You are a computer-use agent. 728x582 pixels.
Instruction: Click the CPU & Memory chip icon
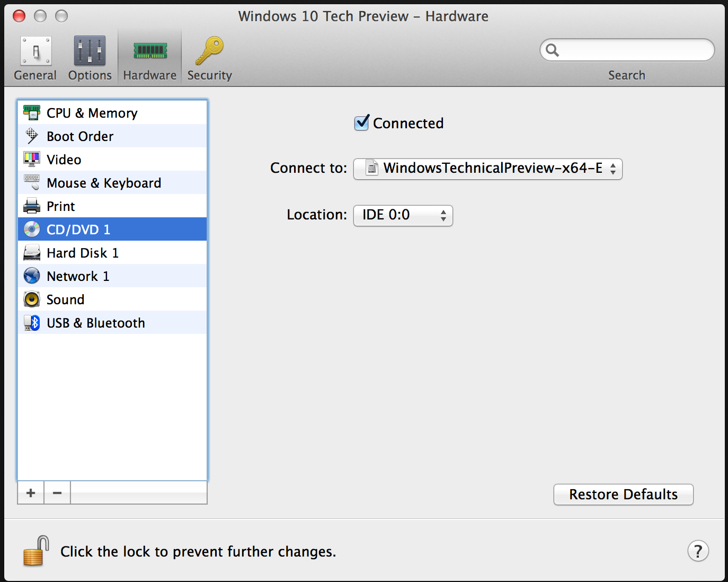32,113
